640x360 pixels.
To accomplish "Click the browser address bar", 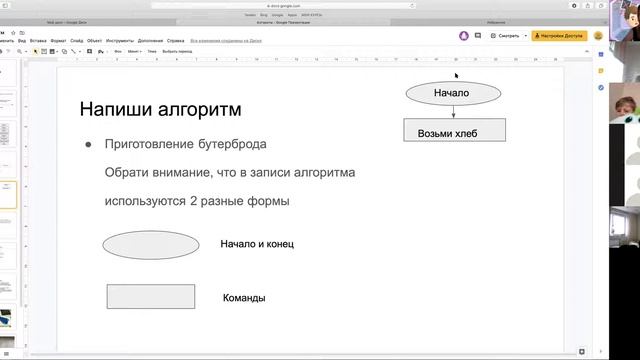I will click(284, 6).
